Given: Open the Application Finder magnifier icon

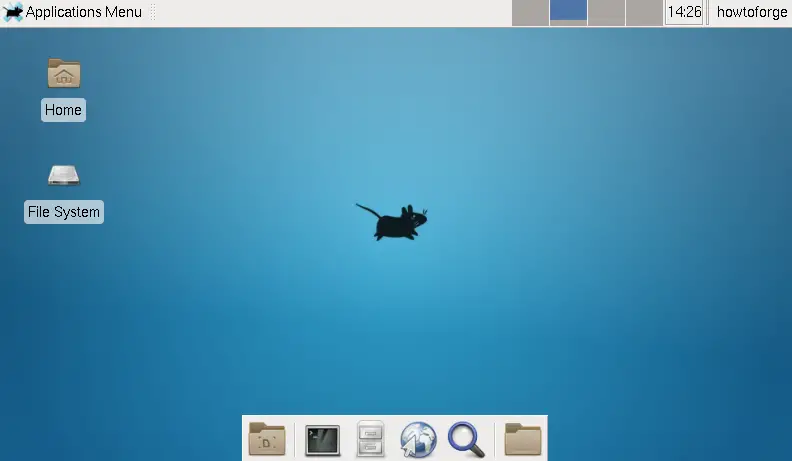Looking at the screenshot, I should pyautogui.click(x=466, y=440).
